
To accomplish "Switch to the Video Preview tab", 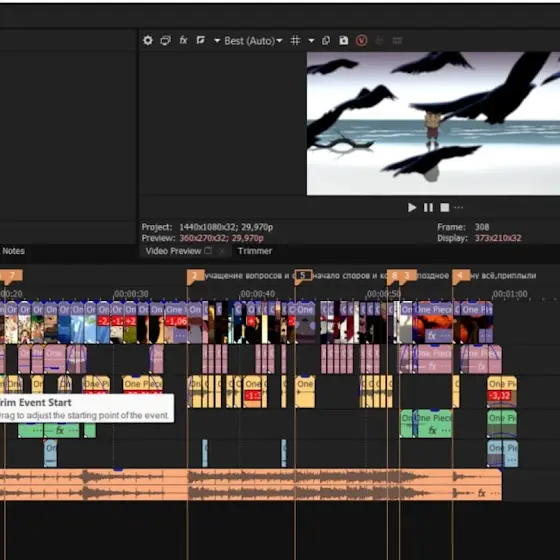I will (x=173, y=251).
